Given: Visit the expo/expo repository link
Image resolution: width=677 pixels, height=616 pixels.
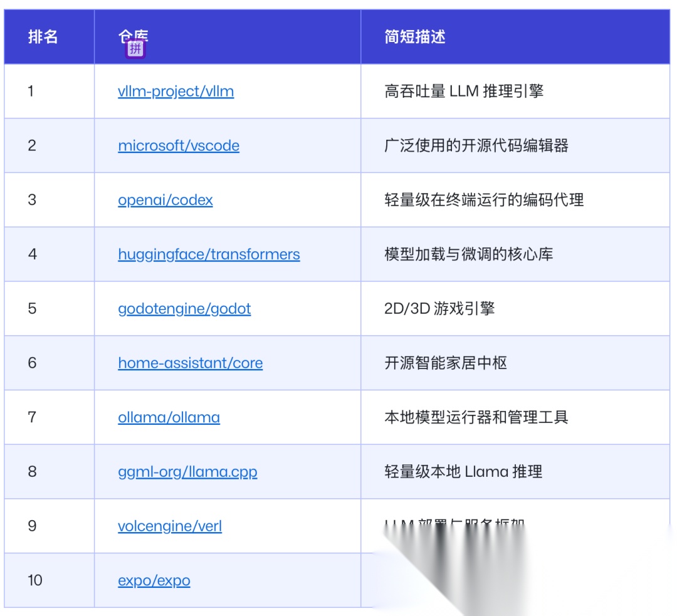Looking at the screenshot, I should [x=154, y=581].
